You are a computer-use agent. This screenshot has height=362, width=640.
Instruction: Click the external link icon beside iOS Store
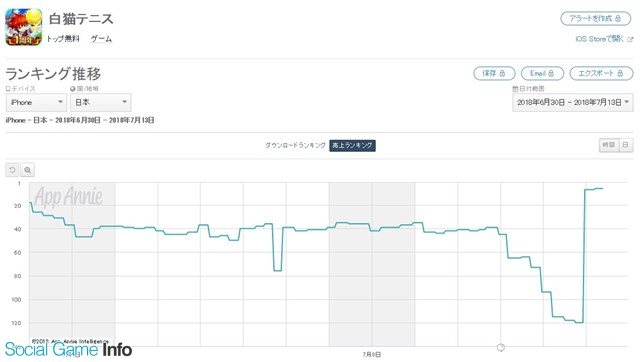click(630, 39)
